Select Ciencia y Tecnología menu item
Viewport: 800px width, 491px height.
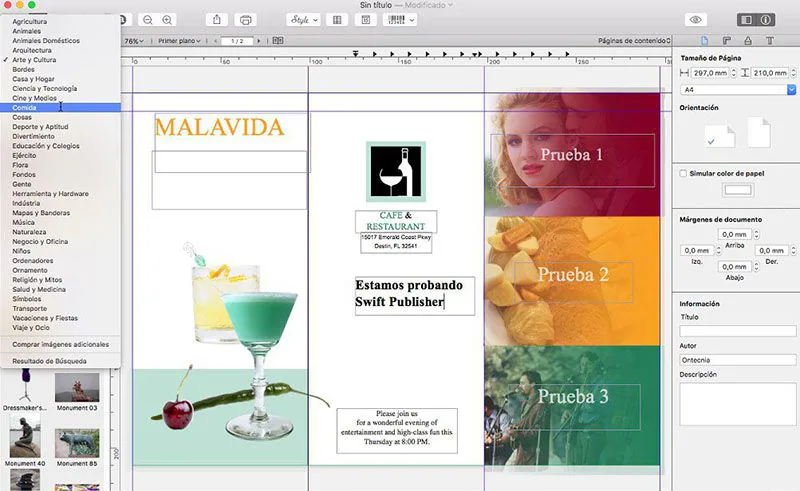[60, 88]
